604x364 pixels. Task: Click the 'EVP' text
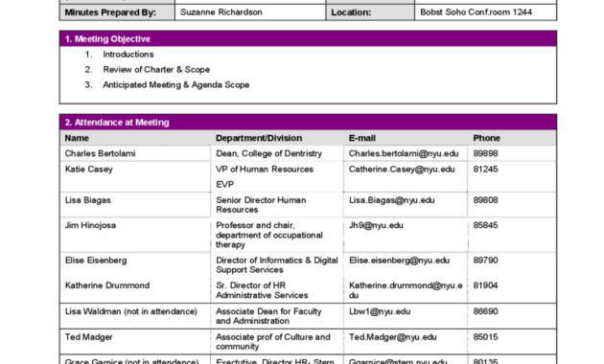click(224, 185)
